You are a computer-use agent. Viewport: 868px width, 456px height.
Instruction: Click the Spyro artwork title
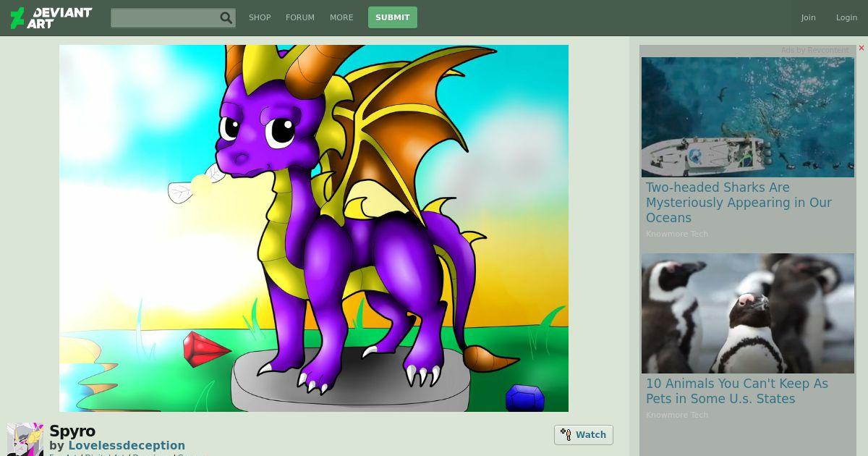(72, 431)
